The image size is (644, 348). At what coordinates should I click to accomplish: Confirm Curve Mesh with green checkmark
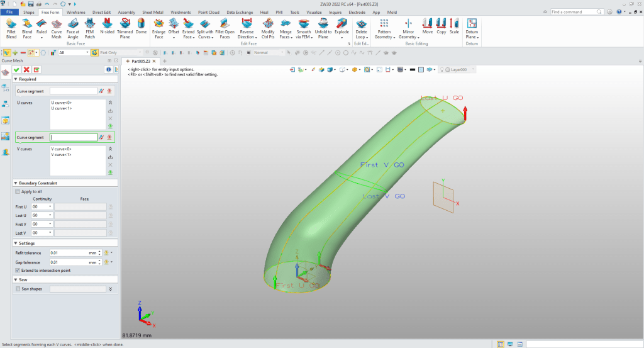click(x=16, y=69)
